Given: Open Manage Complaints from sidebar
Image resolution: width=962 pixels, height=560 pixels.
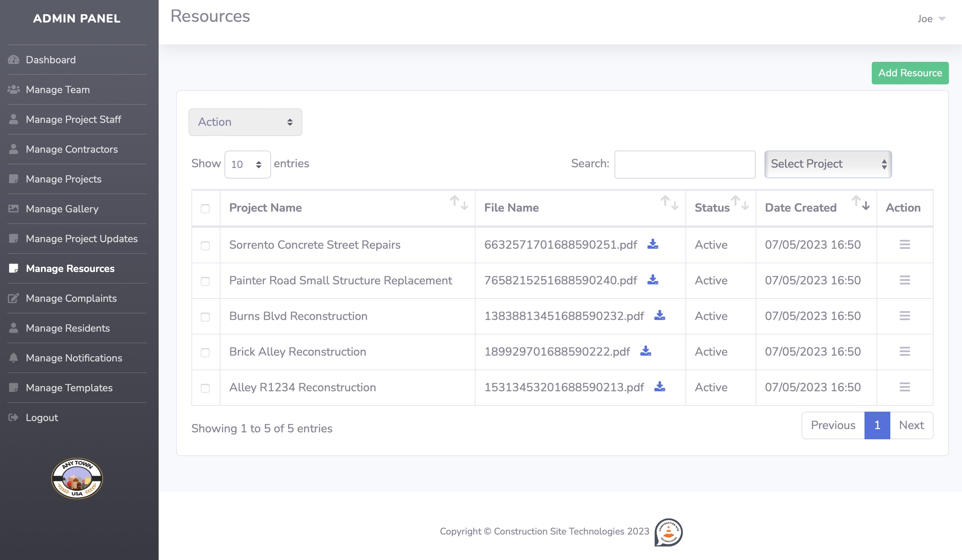Looking at the screenshot, I should tap(71, 298).
